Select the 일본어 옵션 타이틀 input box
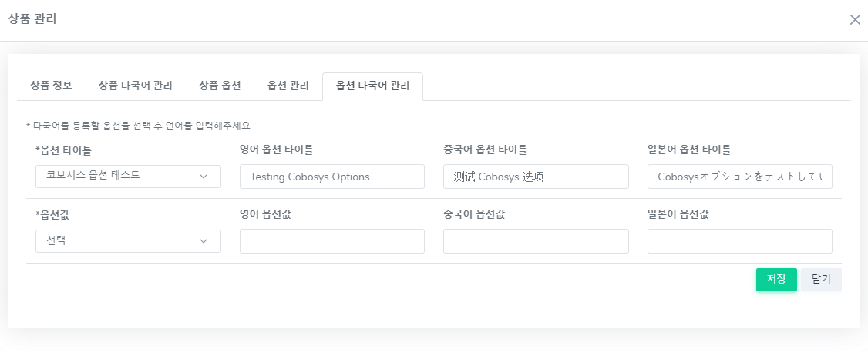 coord(739,176)
